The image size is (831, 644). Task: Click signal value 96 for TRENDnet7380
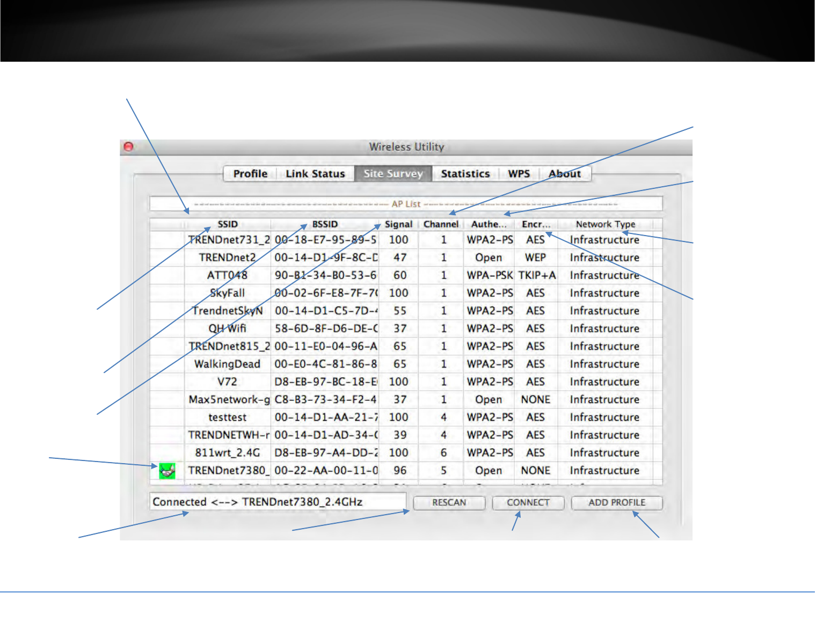(399, 471)
